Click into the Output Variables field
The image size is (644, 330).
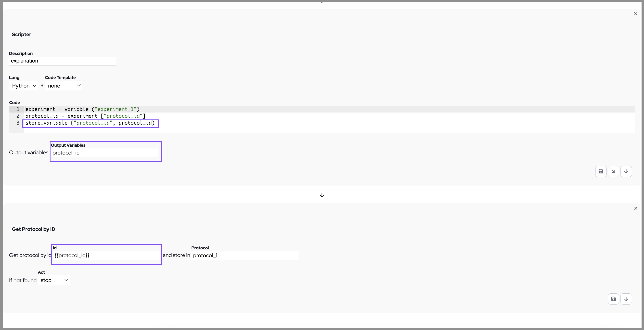click(x=105, y=153)
